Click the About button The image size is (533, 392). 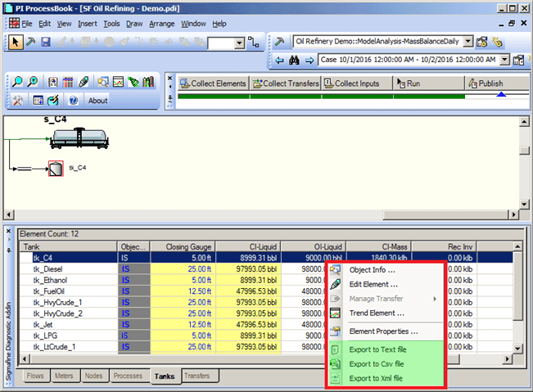tap(97, 101)
